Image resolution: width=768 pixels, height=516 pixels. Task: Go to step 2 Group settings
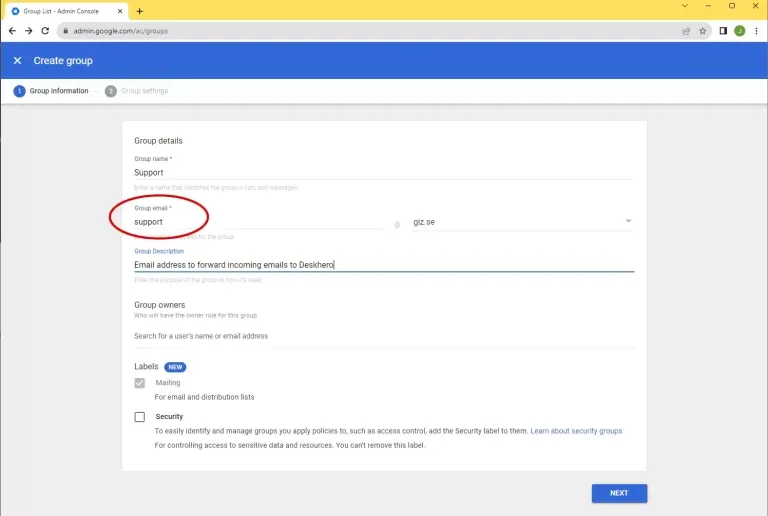coord(136,91)
